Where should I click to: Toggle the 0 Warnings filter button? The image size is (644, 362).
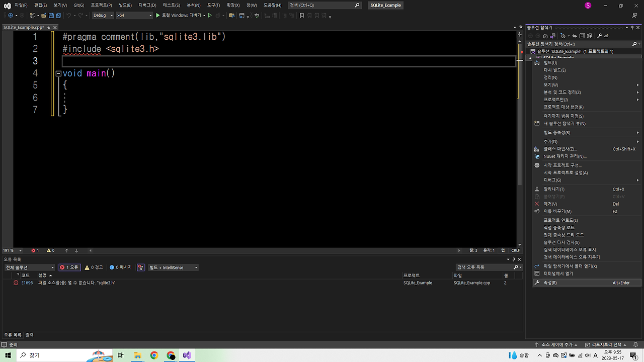pos(94,267)
